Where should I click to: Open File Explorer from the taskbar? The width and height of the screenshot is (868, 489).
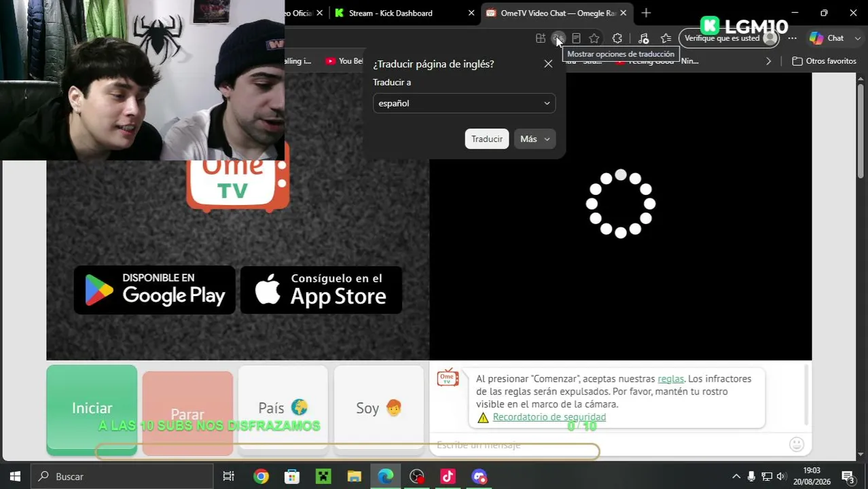click(x=355, y=477)
